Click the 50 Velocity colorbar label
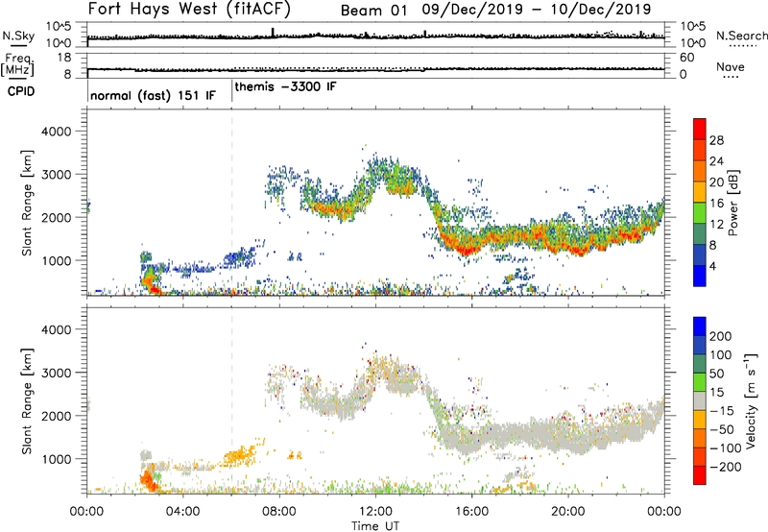 [716, 374]
